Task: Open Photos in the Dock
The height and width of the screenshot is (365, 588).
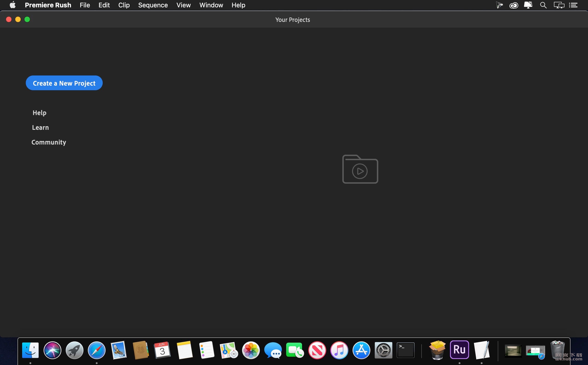Action: pos(251,350)
